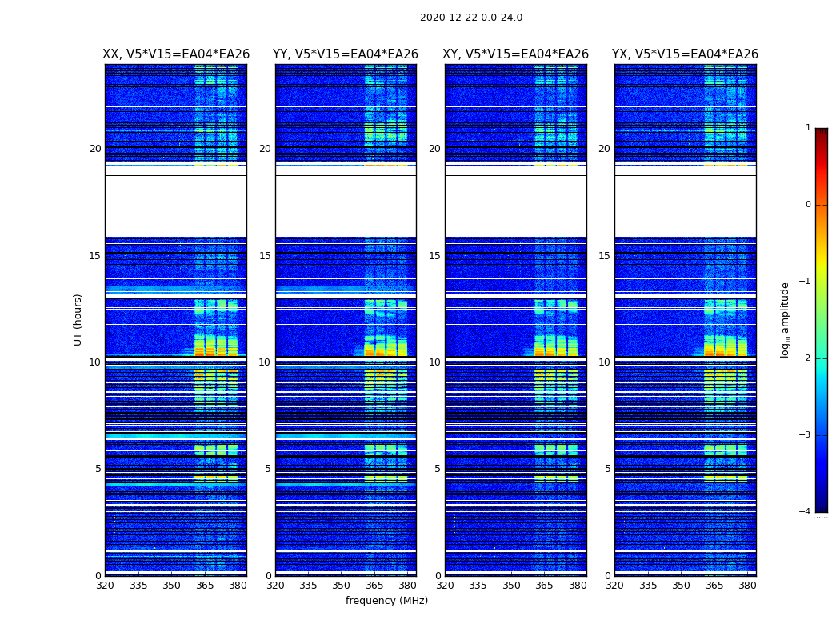Viewport: 840px width, 640px height.
Task: Click x-axis tick 350 under XY panel
Action: point(511,586)
